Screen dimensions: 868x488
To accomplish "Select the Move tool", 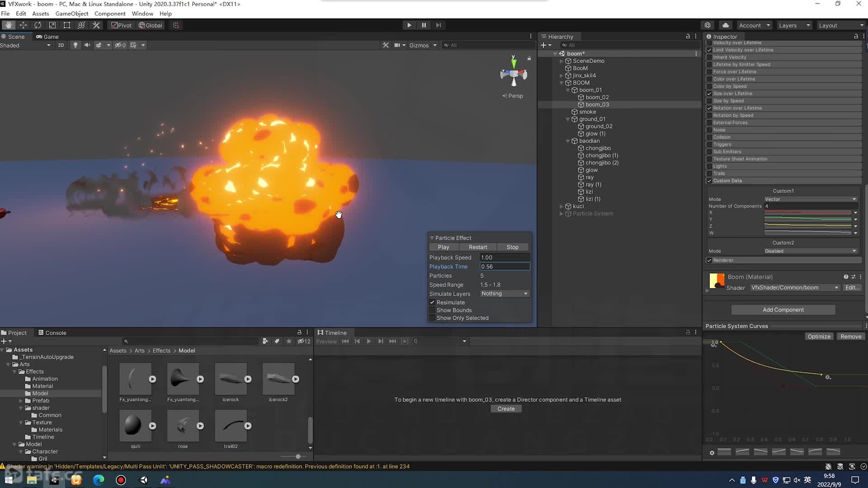I will point(23,25).
